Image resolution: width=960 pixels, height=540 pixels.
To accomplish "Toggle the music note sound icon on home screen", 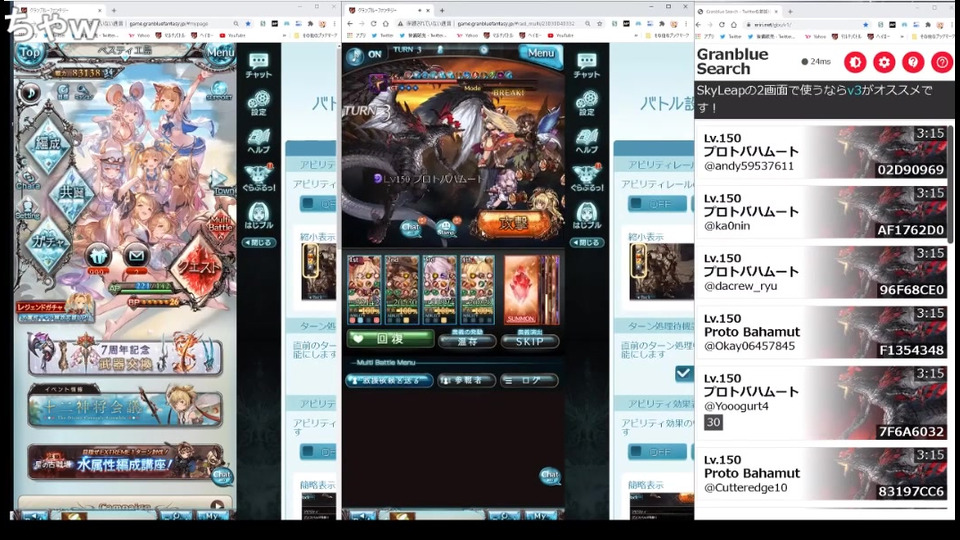I will tap(29, 93).
